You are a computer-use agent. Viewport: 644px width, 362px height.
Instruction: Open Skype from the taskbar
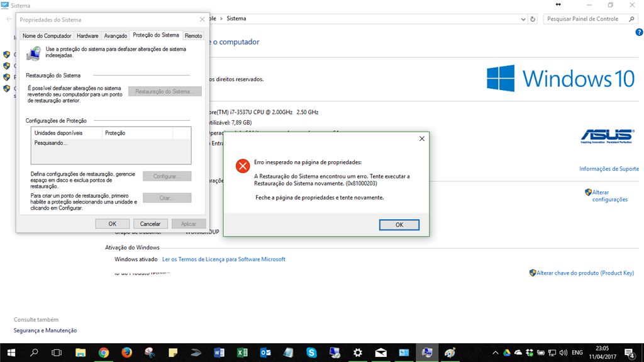311,353
